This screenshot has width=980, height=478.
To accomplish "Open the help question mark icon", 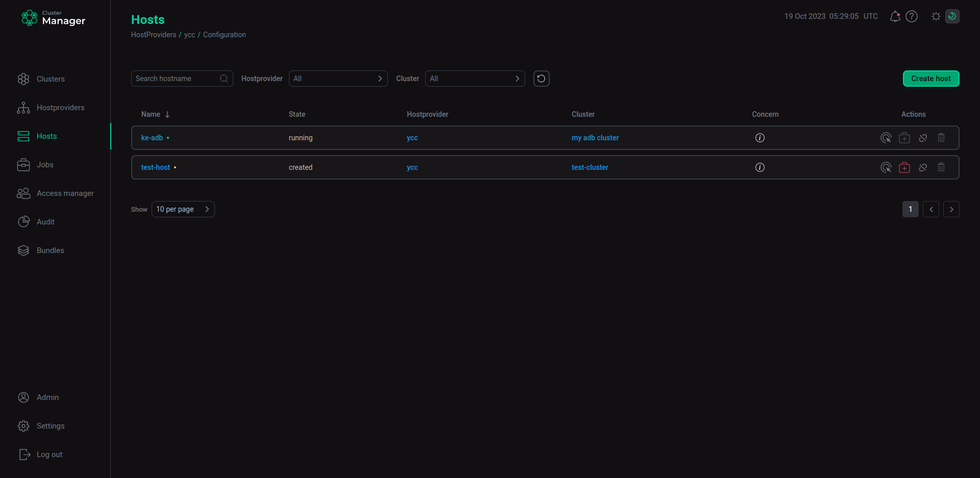I will [x=912, y=16].
